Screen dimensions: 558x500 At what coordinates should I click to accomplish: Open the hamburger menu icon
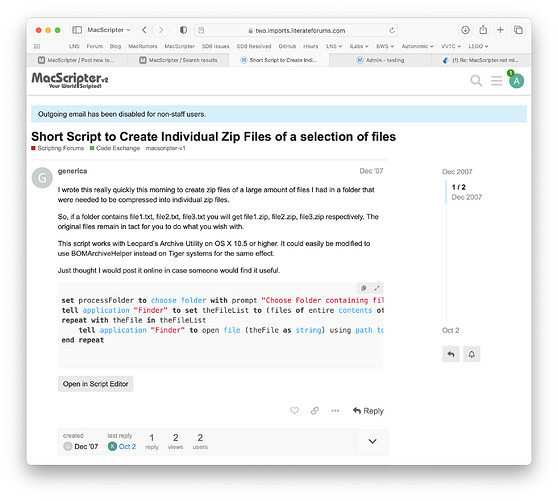tap(496, 81)
